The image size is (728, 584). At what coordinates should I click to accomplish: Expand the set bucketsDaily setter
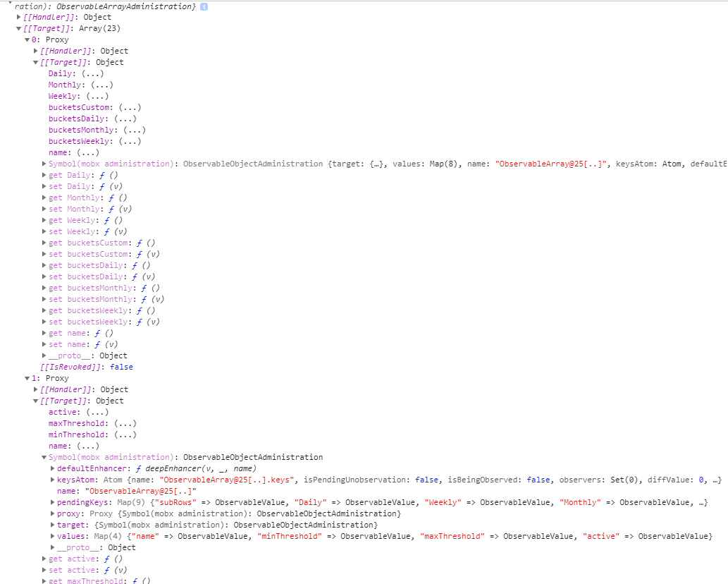(x=44, y=276)
